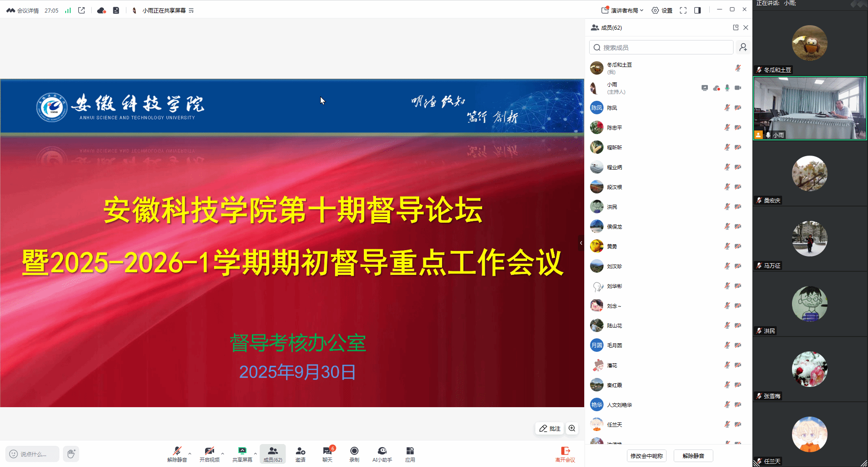Click the 修改会中昵称 button

tap(646, 456)
